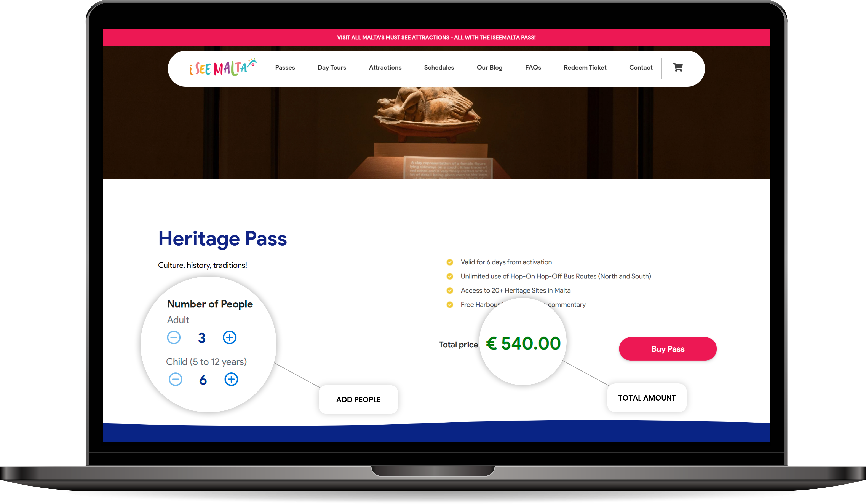Image resolution: width=866 pixels, height=504 pixels.
Task: Click the checkmark beside Valid for 6 days
Action: pos(449,262)
